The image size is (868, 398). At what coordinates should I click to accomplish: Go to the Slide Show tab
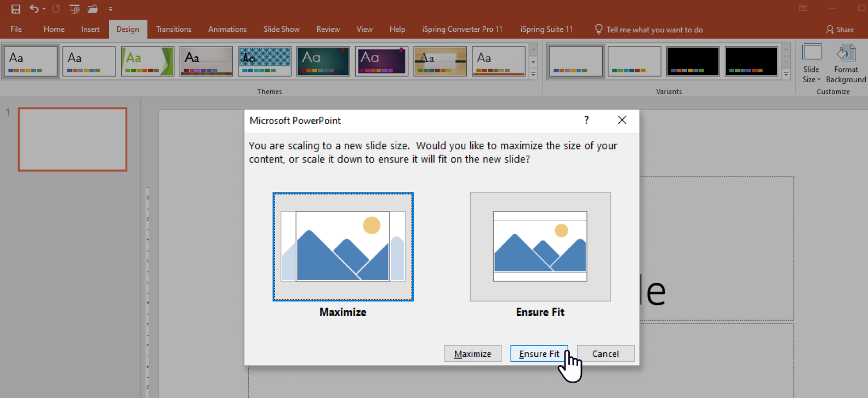(282, 29)
